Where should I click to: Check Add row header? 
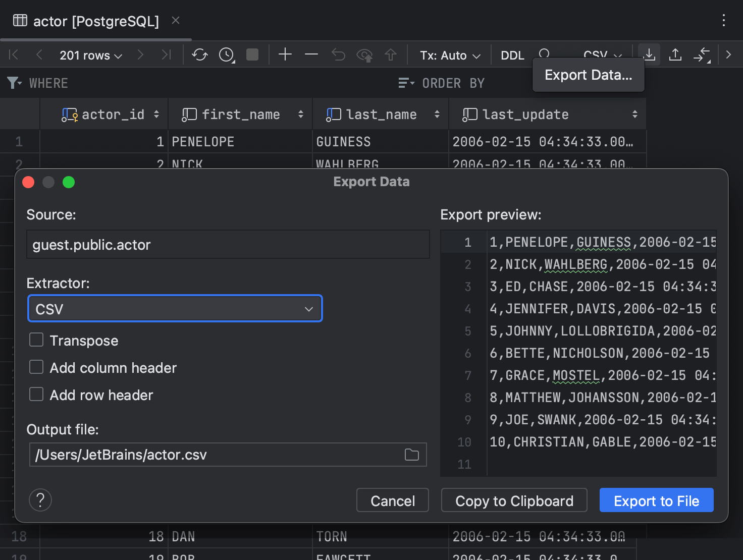tap(36, 395)
